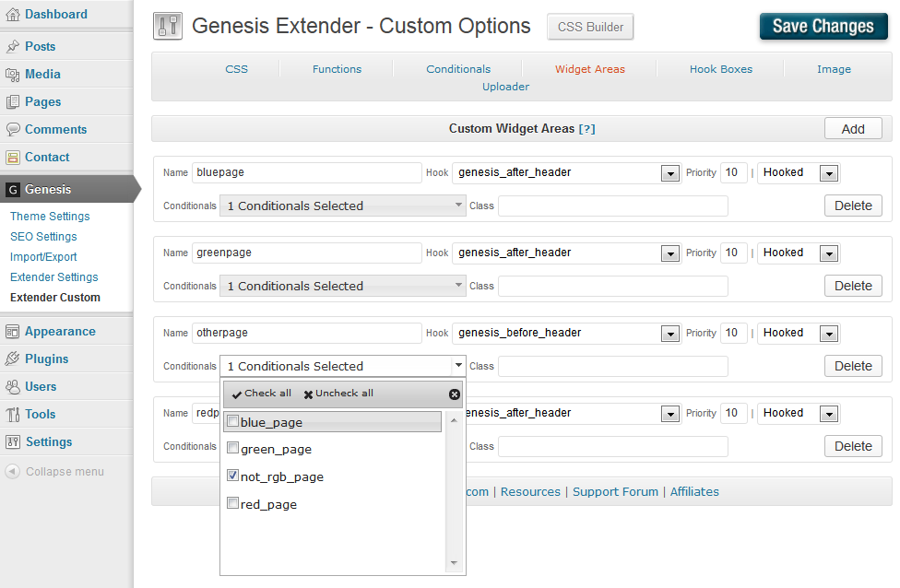Tick the green_page checkbox
Image resolution: width=900 pixels, height=588 pixels.
(233, 448)
